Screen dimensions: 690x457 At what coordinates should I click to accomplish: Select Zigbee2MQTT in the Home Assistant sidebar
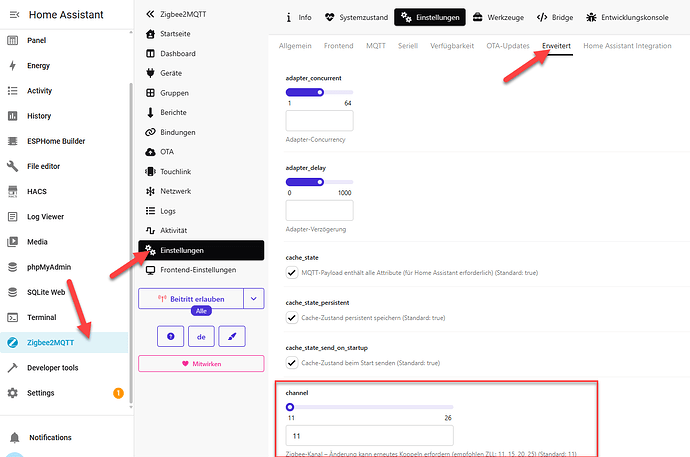click(64, 343)
